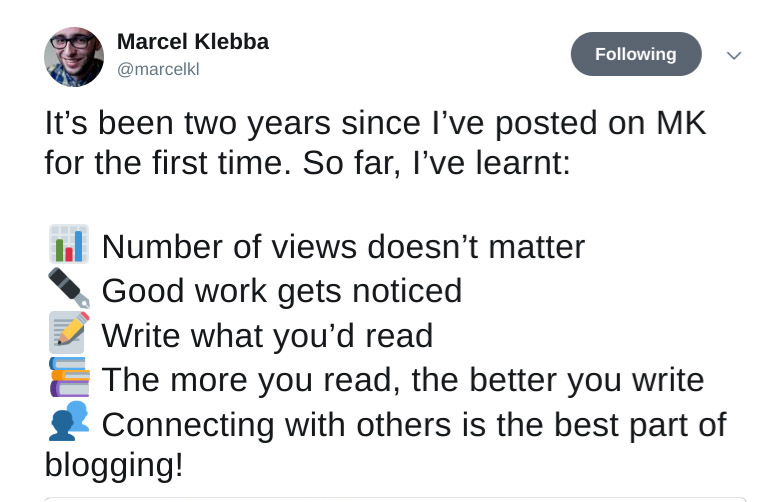Click the black fountain pen emoji
Image resolution: width=781 pixels, height=502 pixels.
pyautogui.click(x=68, y=290)
